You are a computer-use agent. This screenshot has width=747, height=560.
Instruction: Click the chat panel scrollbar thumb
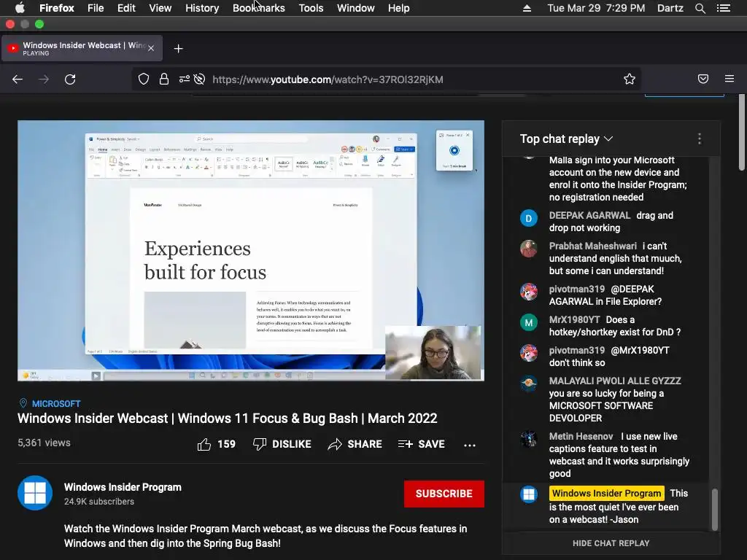tap(714, 509)
